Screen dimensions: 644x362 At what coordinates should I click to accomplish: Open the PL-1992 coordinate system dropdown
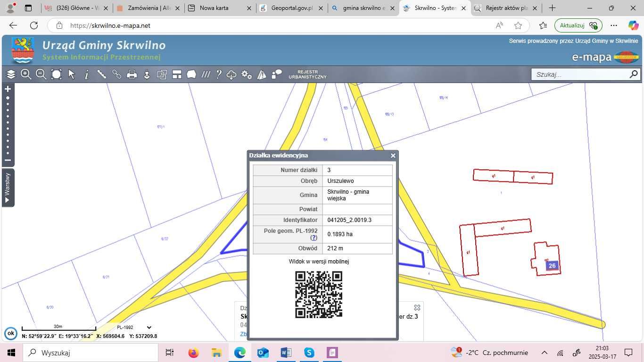click(x=134, y=328)
